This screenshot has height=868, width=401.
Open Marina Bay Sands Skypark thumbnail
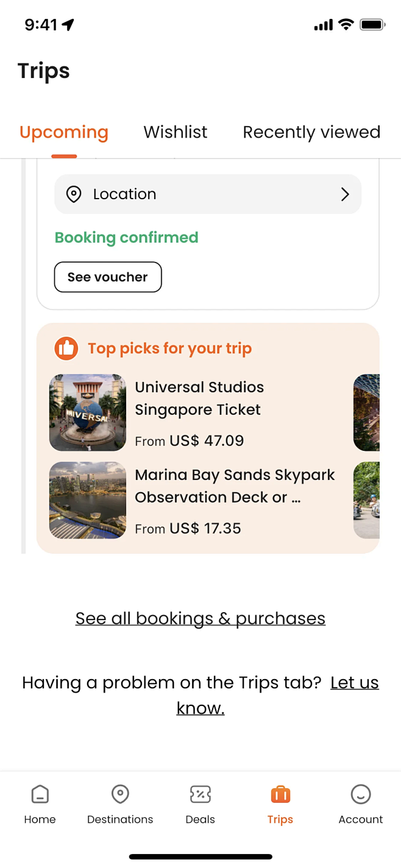88,500
